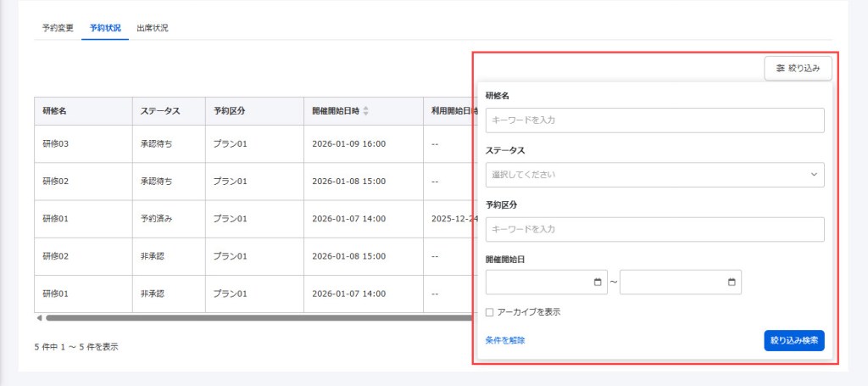868x386 pixels.
Task: Select the 研修03 cell in the first row
Action: pyautogui.click(x=56, y=143)
